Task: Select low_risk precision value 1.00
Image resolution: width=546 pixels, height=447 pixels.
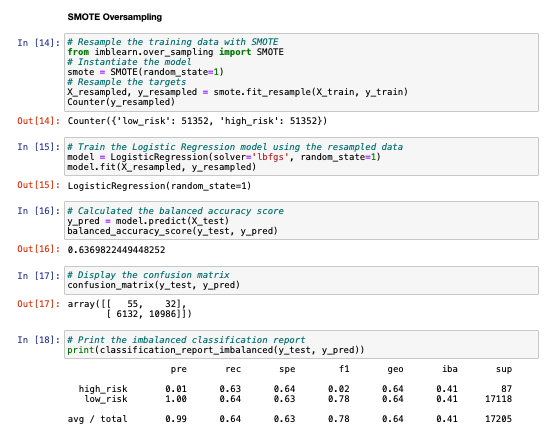Action: click(176, 399)
